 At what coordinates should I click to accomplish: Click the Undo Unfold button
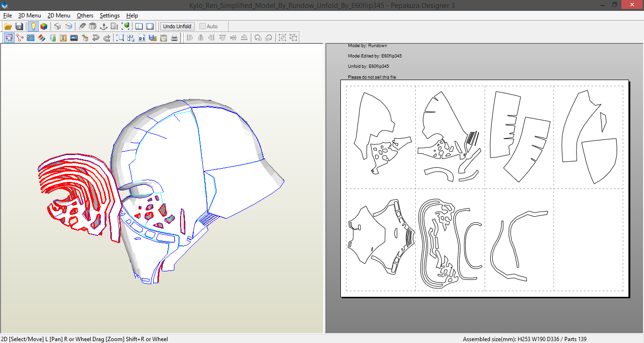pyautogui.click(x=177, y=26)
